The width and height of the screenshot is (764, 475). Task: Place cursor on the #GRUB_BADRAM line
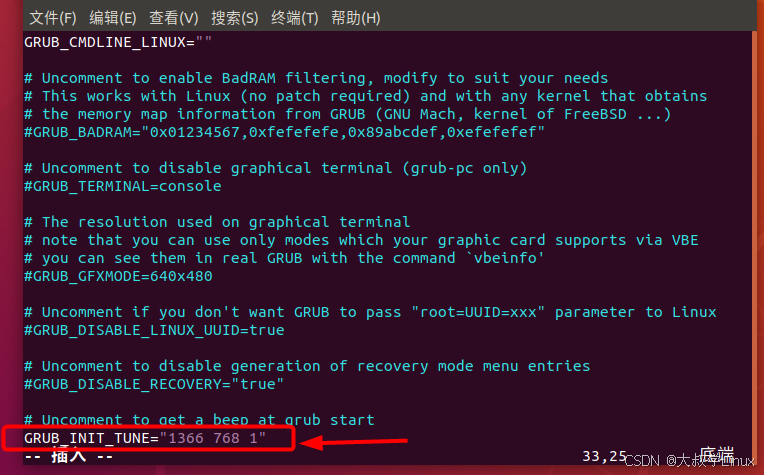(x=284, y=132)
